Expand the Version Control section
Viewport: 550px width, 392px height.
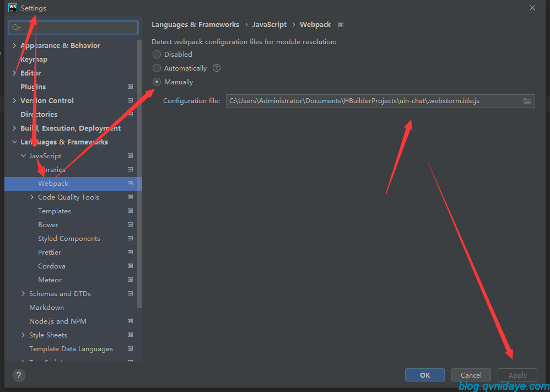click(14, 100)
